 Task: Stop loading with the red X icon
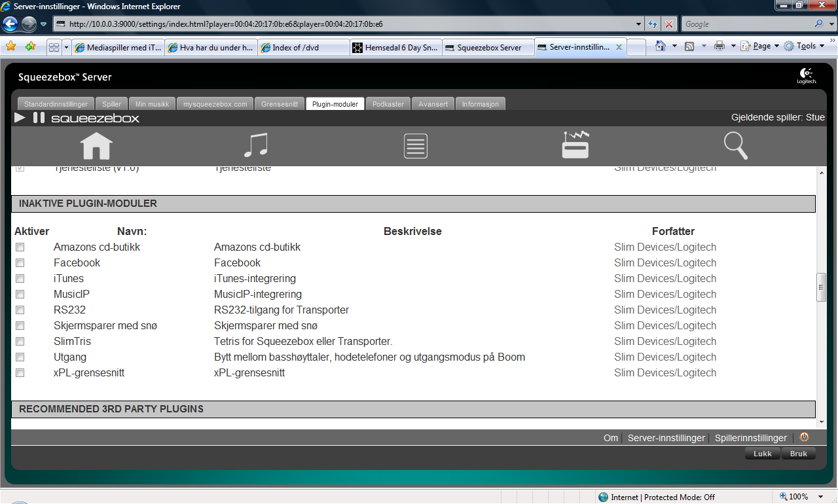click(669, 24)
